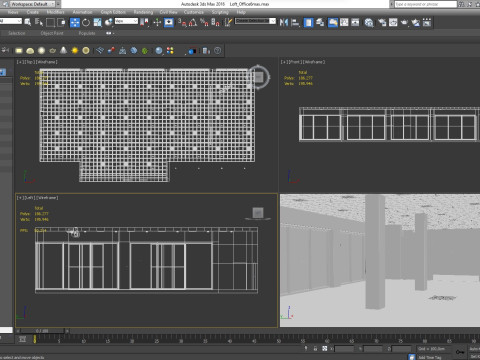Click the time slider handle
480x360 pixels.
(42, 331)
